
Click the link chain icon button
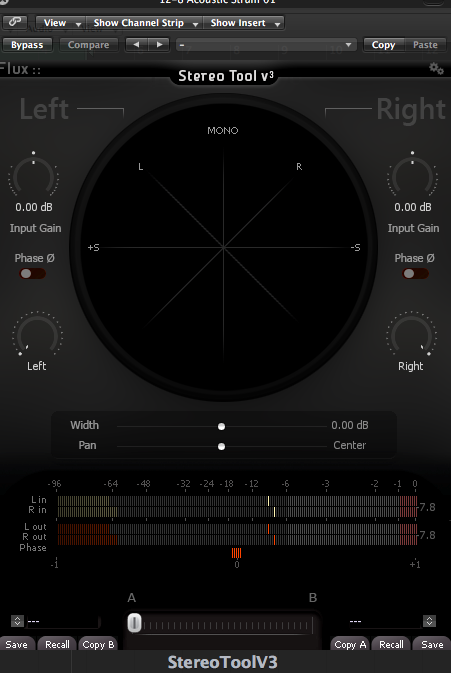click(15, 22)
